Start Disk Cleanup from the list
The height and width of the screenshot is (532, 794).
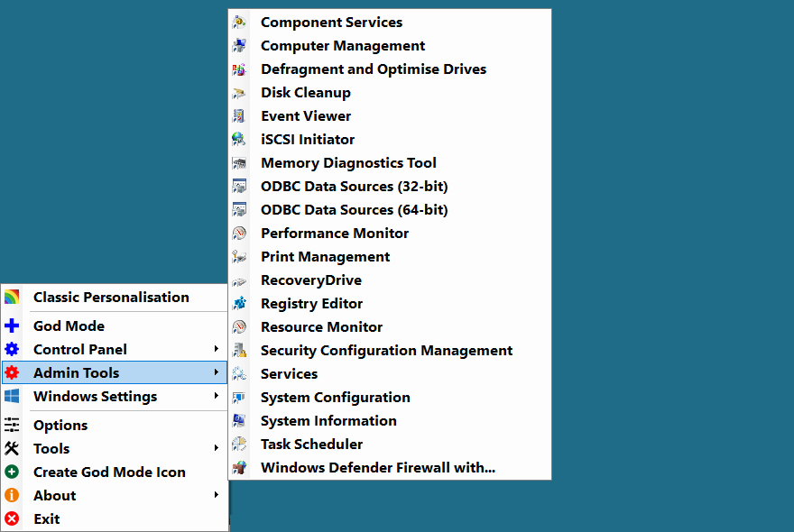tap(390, 93)
